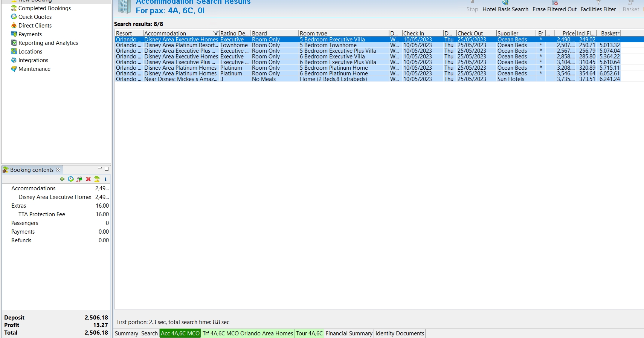644x338 pixels.
Task: Click Hotel Basis Search toolbar button
Action: coord(505,6)
